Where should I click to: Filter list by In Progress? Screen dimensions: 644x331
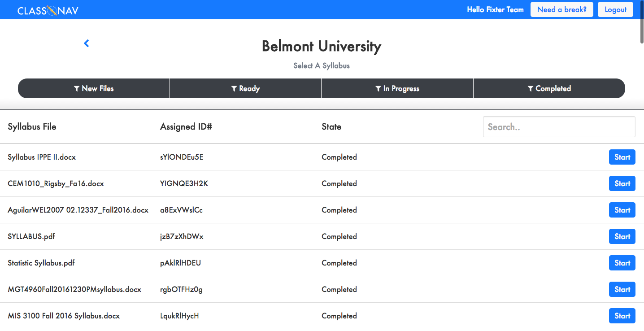[397, 88]
